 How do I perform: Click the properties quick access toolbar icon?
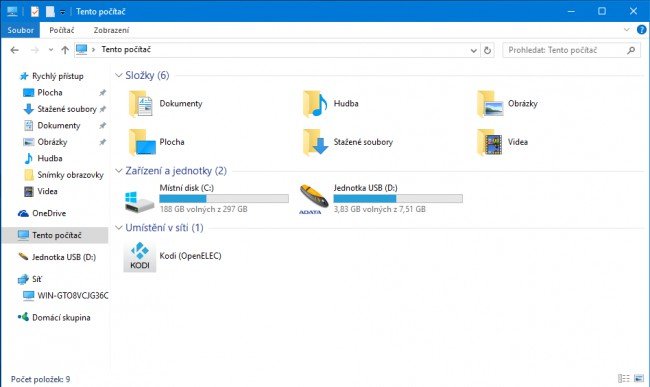click(x=35, y=12)
